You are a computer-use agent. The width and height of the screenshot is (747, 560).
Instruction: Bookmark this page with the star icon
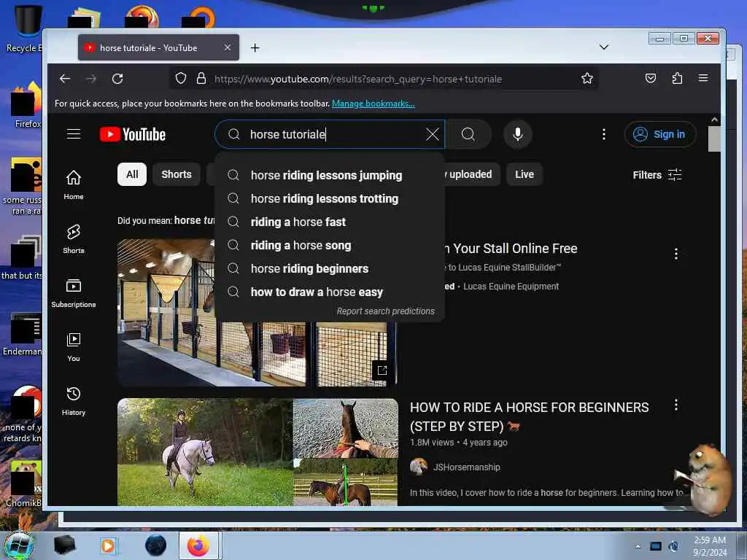click(x=587, y=78)
